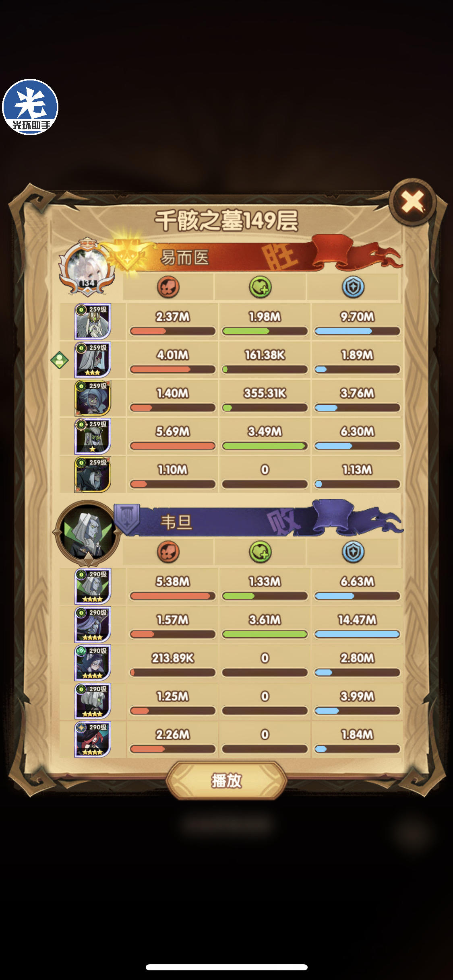Tap the 播放 replay button

pos(226,780)
